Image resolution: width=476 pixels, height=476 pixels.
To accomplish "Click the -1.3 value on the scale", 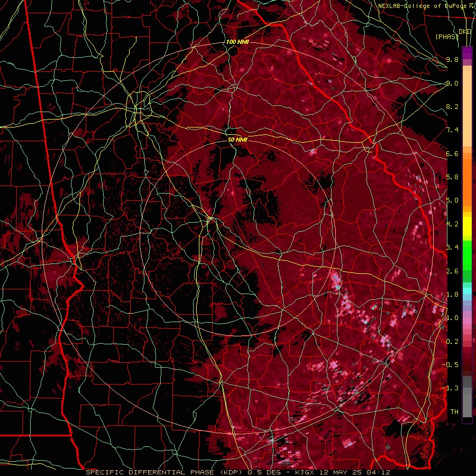I will tap(450, 388).
